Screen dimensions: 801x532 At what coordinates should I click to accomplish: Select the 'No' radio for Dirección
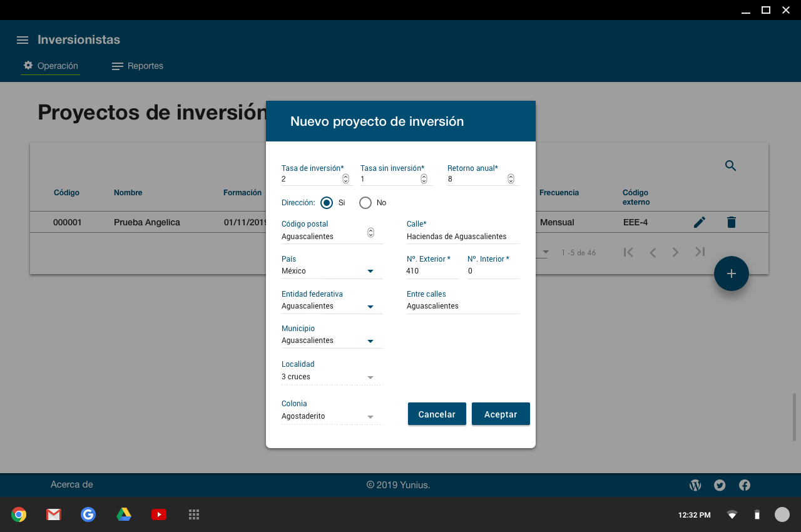(x=365, y=203)
